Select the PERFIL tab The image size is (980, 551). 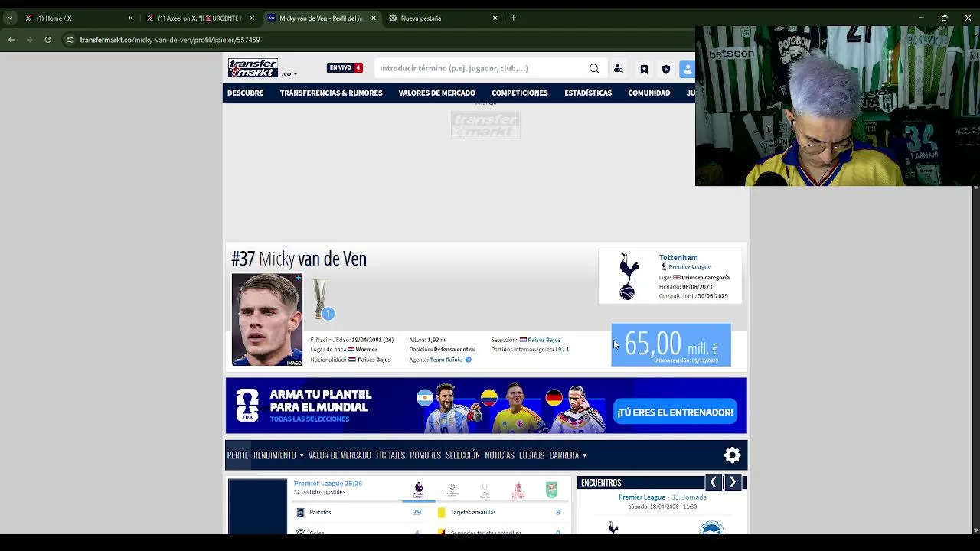[237, 455]
